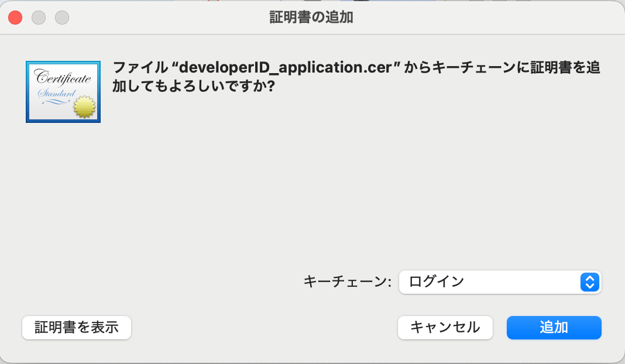
Task: Click the キーチェーン: label
Action: [347, 282]
